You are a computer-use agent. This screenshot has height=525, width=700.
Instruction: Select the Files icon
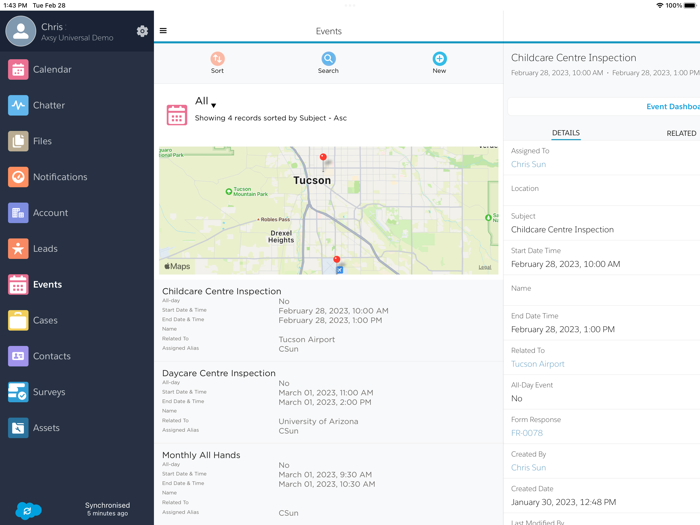pyautogui.click(x=18, y=141)
